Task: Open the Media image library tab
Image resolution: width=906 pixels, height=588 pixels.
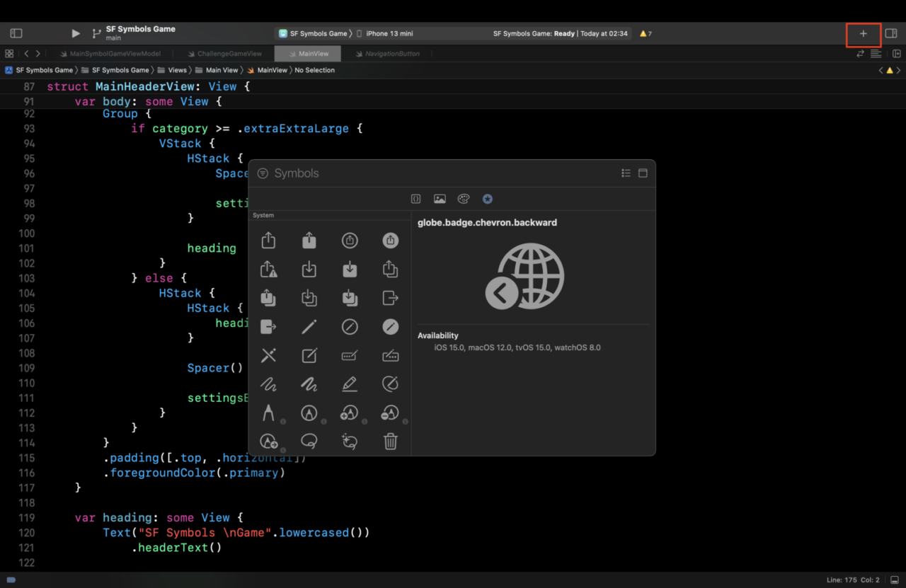Action: tap(440, 200)
